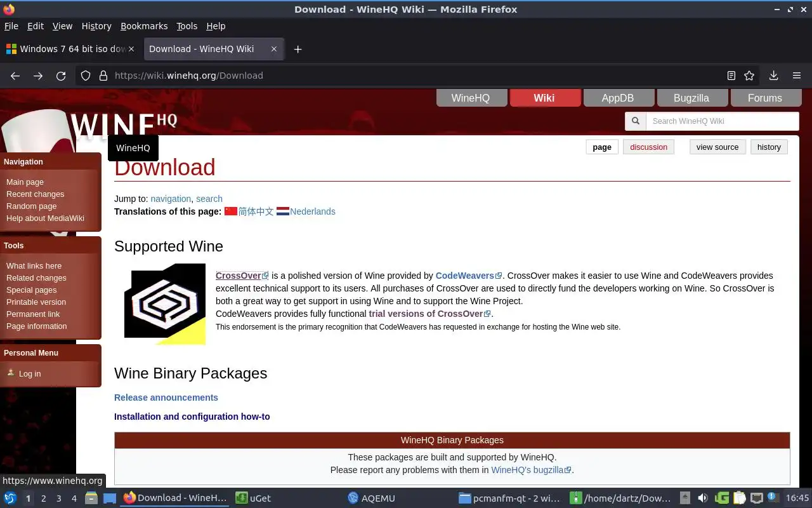Open Special pages in sidebar

[x=31, y=290]
